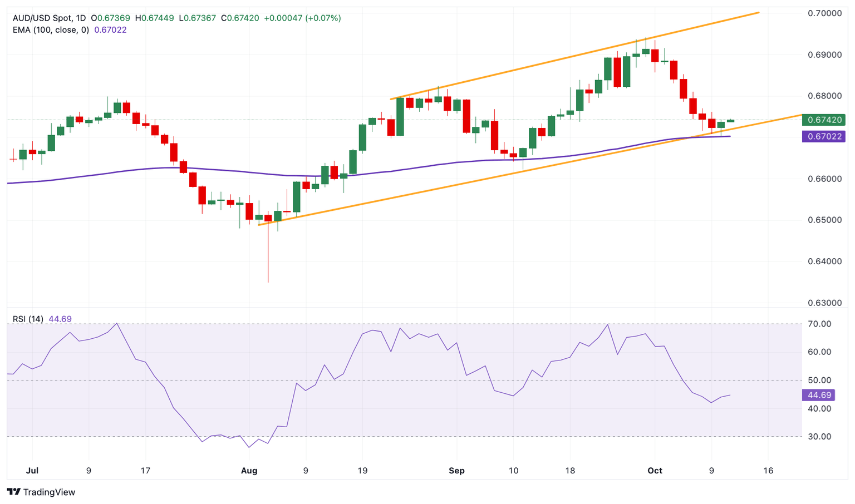Image resolution: width=855 pixels, height=504 pixels.
Task: Click the Jul label on the time axis
Action: point(32,471)
